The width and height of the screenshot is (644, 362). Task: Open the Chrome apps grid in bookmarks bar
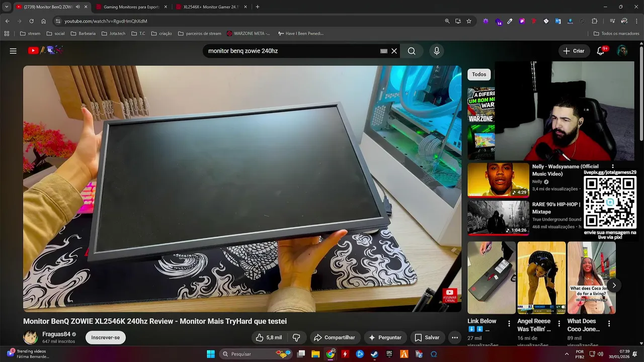click(x=7, y=34)
